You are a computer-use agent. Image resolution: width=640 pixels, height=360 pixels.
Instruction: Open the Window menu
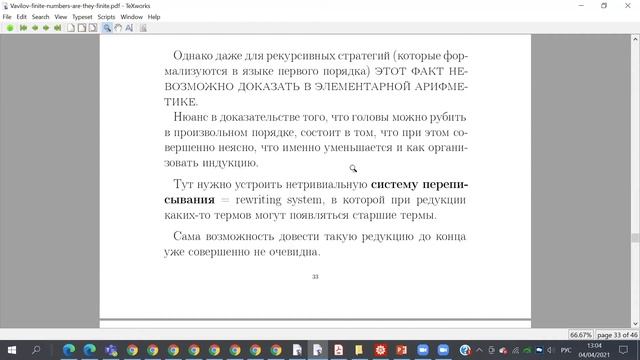[x=131, y=17]
